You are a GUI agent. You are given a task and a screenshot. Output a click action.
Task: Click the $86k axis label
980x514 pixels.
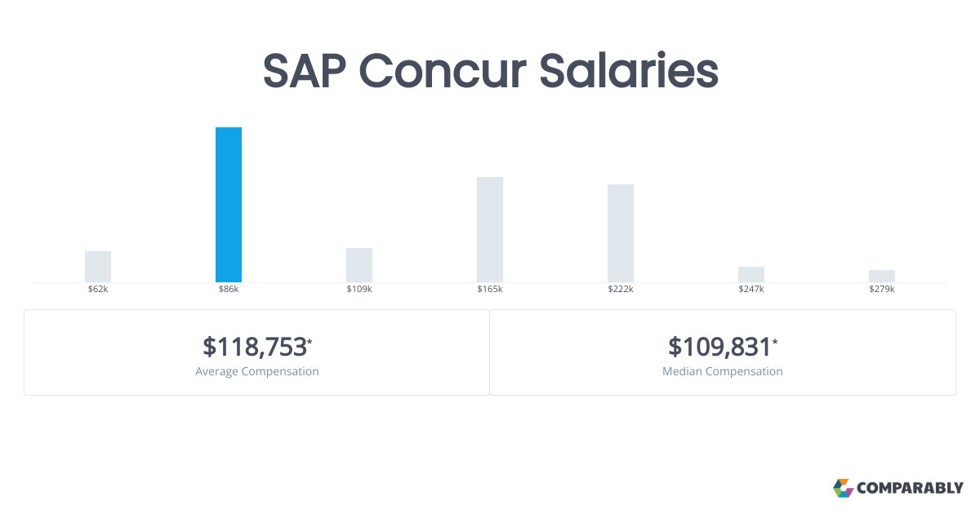coord(229,290)
